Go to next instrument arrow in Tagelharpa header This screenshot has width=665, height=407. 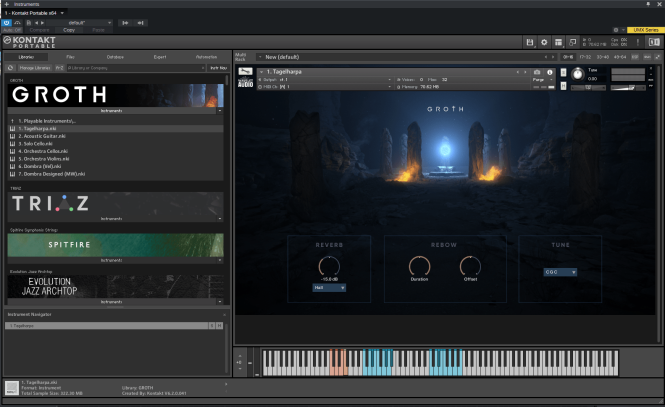525,72
